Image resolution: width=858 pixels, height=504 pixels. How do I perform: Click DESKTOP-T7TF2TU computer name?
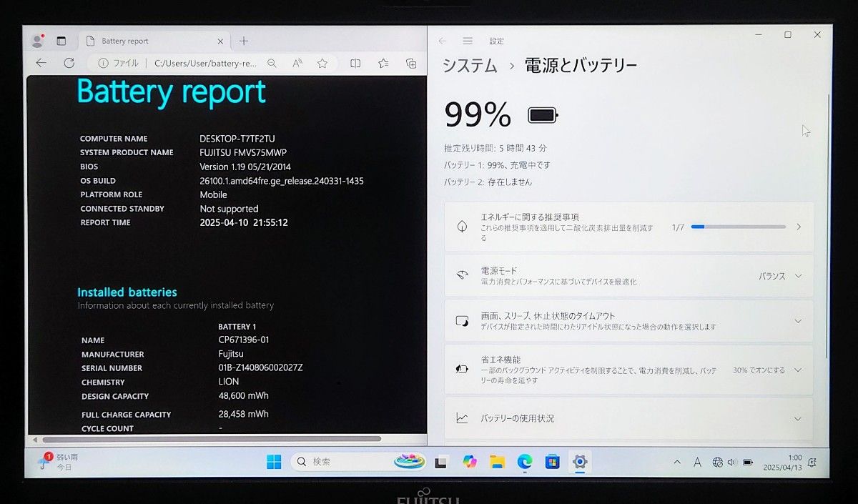pos(237,139)
